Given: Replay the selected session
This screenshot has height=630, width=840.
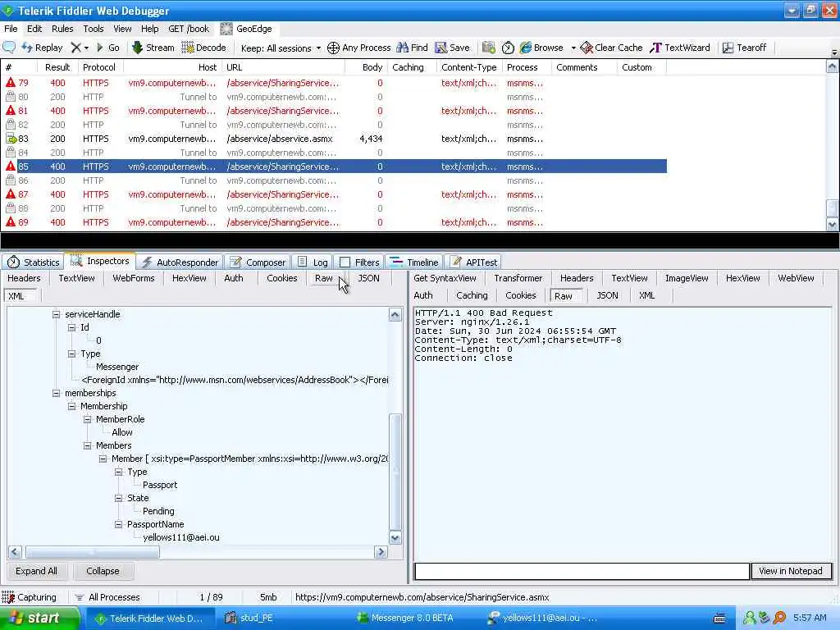Looking at the screenshot, I should [x=43, y=48].
